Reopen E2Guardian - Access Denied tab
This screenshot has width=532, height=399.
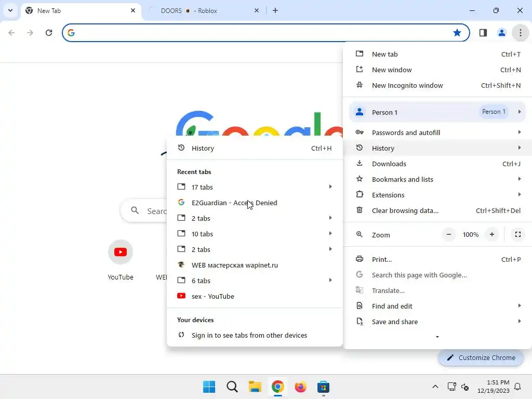click(x=255, y=203)
